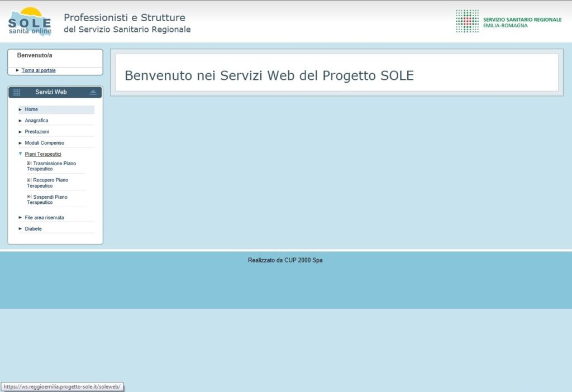Open the Piani Terapeutici link

(43, 154)
